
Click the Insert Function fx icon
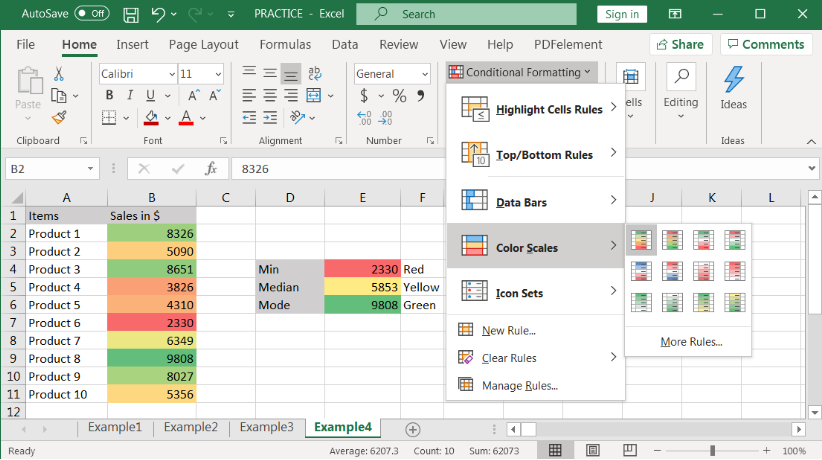(211, 169)
